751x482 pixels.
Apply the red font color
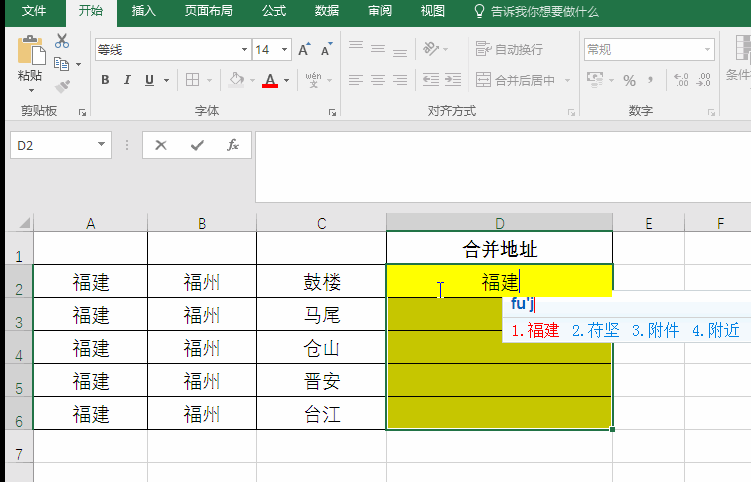click(270, 80)
